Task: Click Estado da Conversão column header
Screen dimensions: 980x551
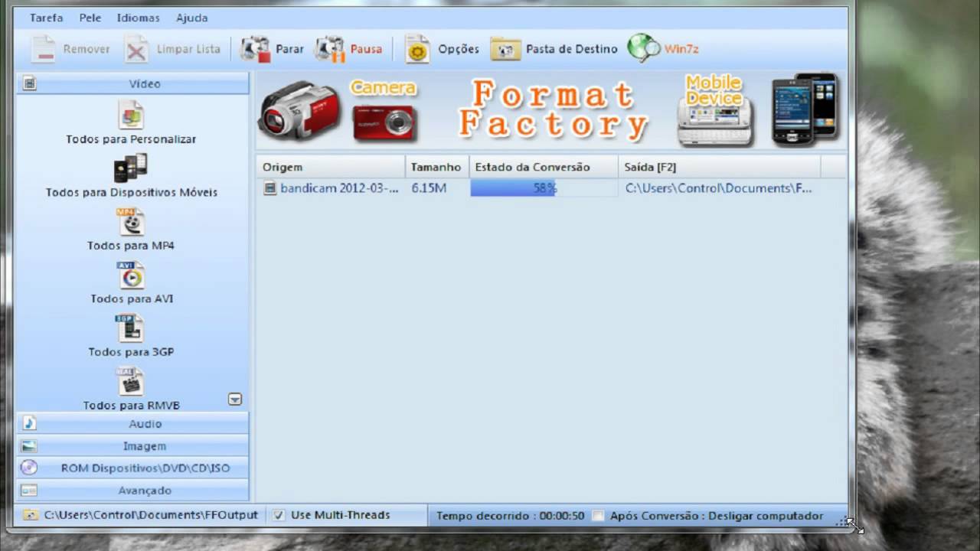Action: (x=544, y=167)
